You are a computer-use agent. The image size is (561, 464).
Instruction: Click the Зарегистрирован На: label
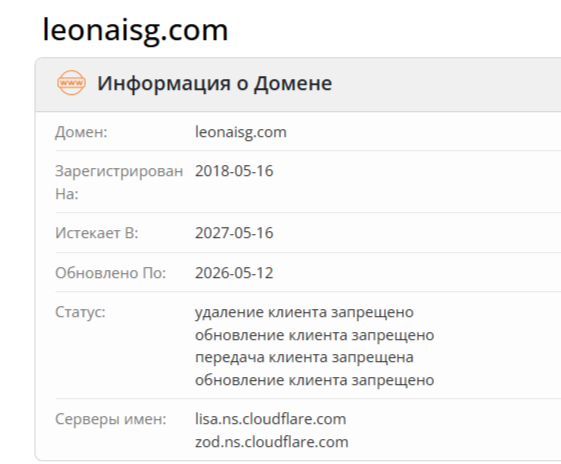pos(119,182)
